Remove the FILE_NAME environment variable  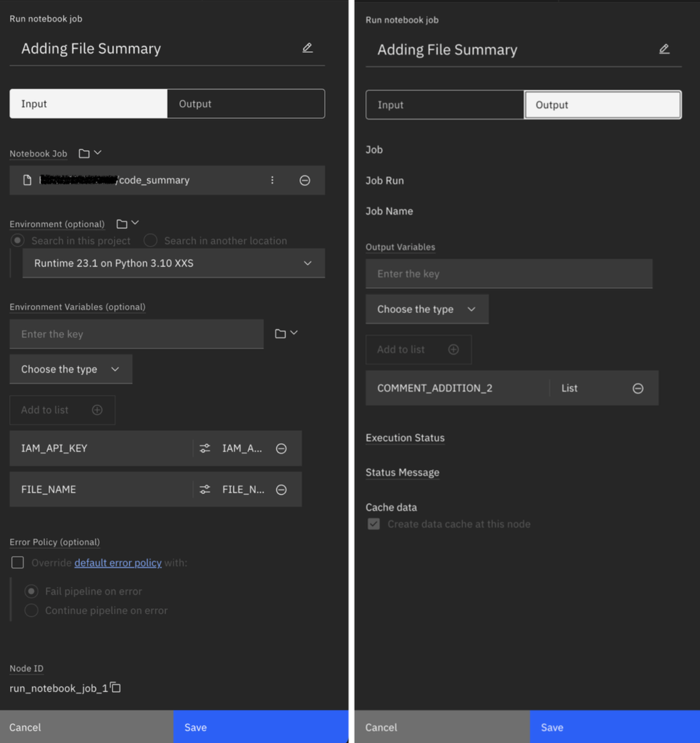(281, 489)
